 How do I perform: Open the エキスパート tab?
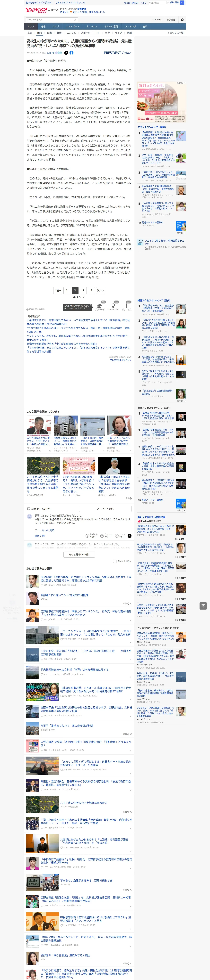(72, 27)
